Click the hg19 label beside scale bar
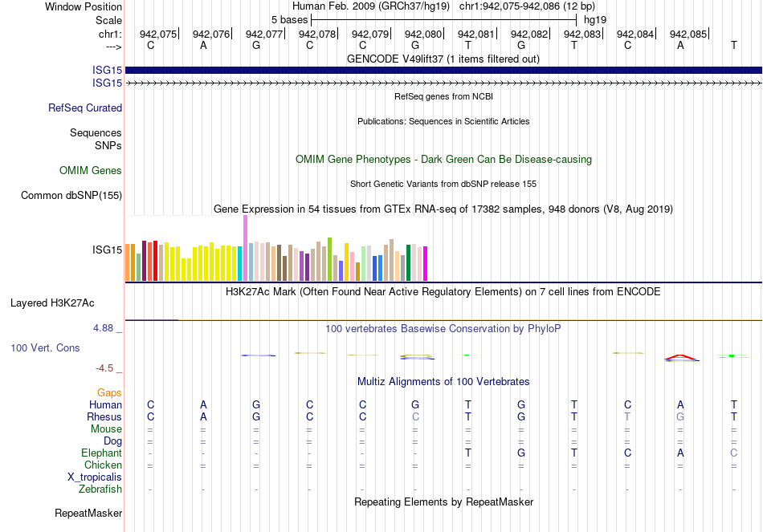The height and width of the screenshot is (532, 763). click(595, 20)
